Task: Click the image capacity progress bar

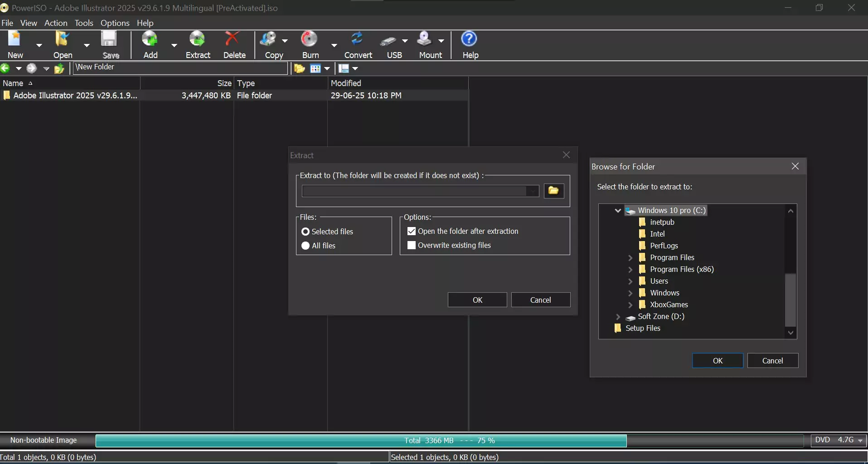Action: click(x=450, y=440)
